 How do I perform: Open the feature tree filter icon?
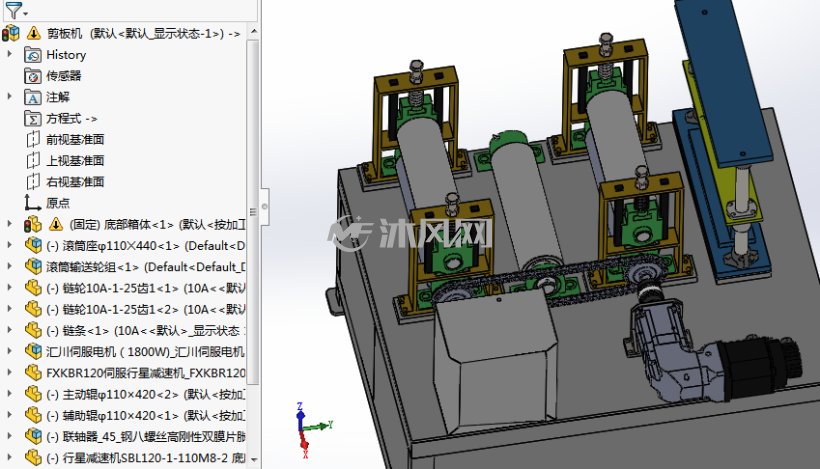point(13,9)
